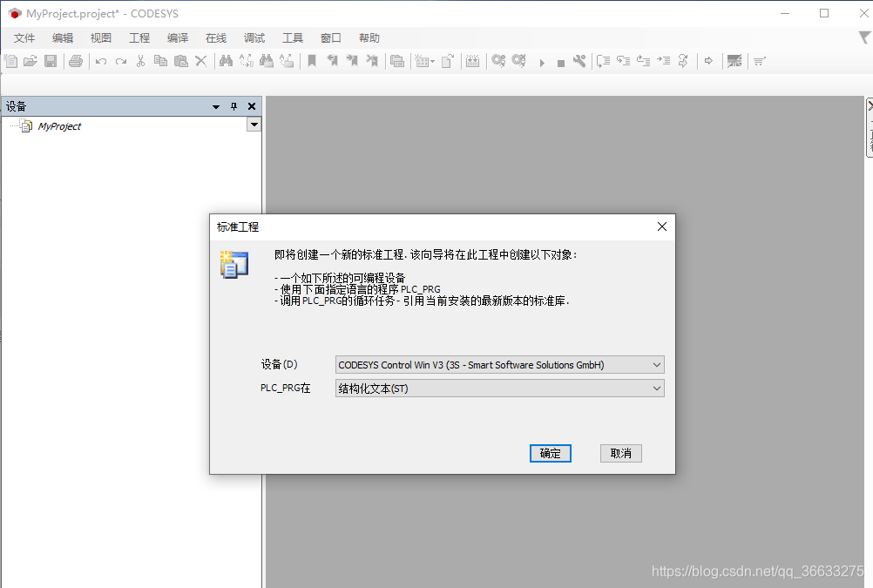873x588 pixels.
Task: Close the 设备 panel
Action: (252, 106)
